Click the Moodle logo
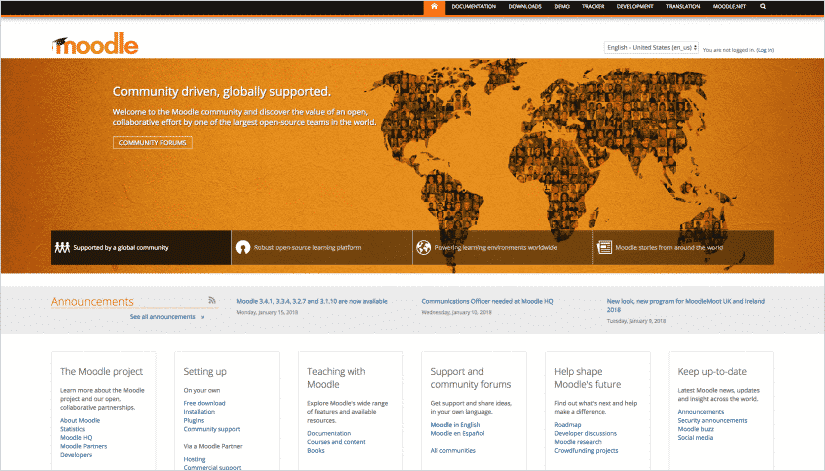Screen dimensions: 825x471 click(95, 44)
